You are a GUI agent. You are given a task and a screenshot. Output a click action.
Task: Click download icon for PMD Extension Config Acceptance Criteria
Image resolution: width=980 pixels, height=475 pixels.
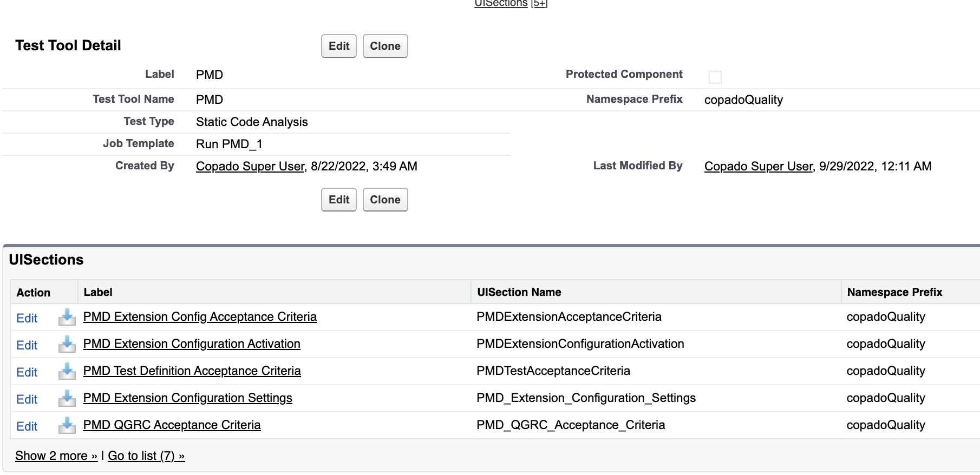(x=67, y=317)
